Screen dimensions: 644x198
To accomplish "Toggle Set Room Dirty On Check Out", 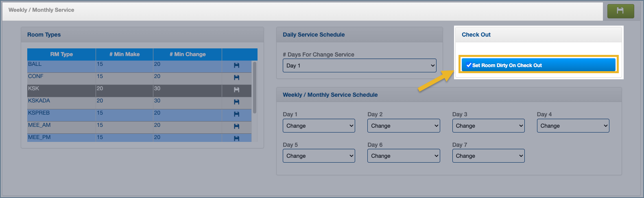I will [x=538, y=65].
